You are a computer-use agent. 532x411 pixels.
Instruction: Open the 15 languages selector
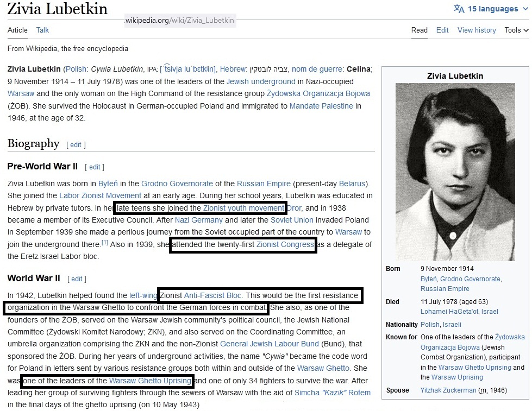point(492,9)
